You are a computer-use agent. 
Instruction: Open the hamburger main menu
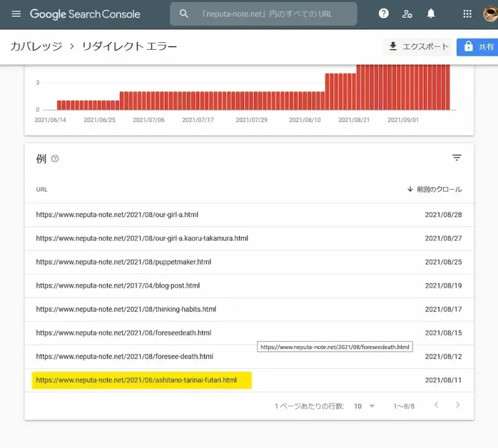point(16,14)
